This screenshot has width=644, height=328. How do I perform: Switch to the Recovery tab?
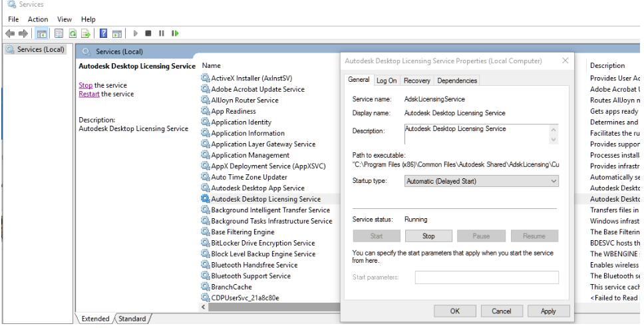417,81
